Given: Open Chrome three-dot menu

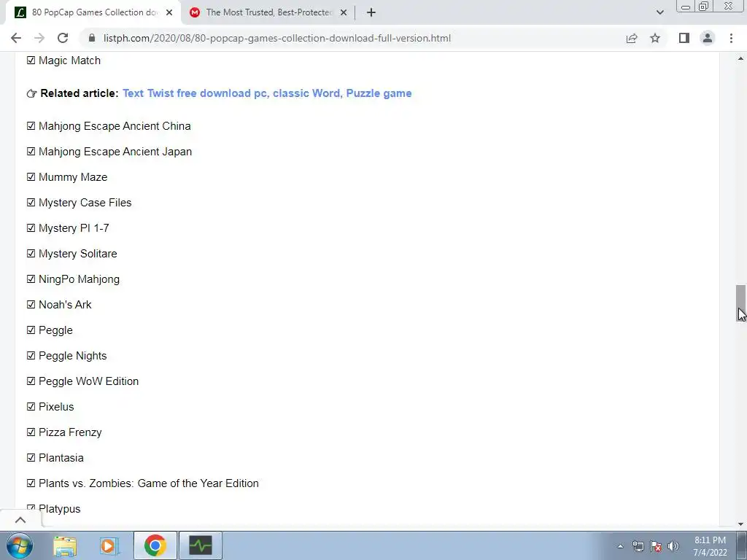Looking at the screenshot, I should click(x=731, y=38).
